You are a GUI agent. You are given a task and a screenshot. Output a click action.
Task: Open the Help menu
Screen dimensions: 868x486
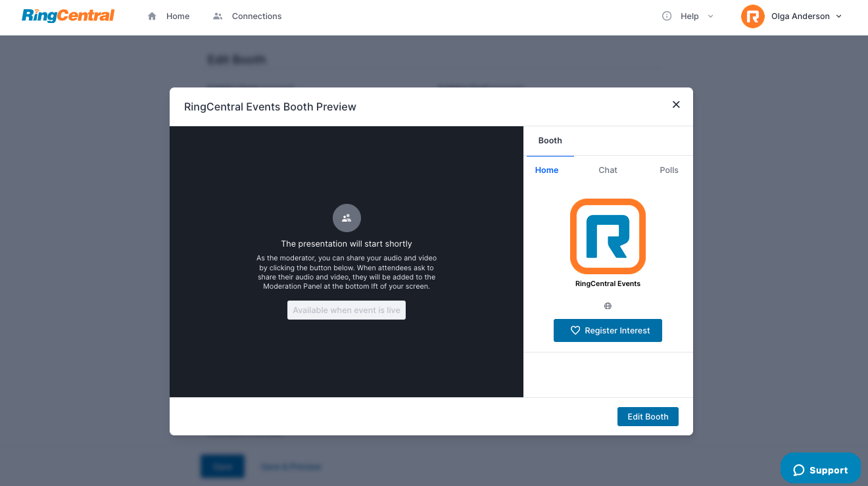point(688,16)
